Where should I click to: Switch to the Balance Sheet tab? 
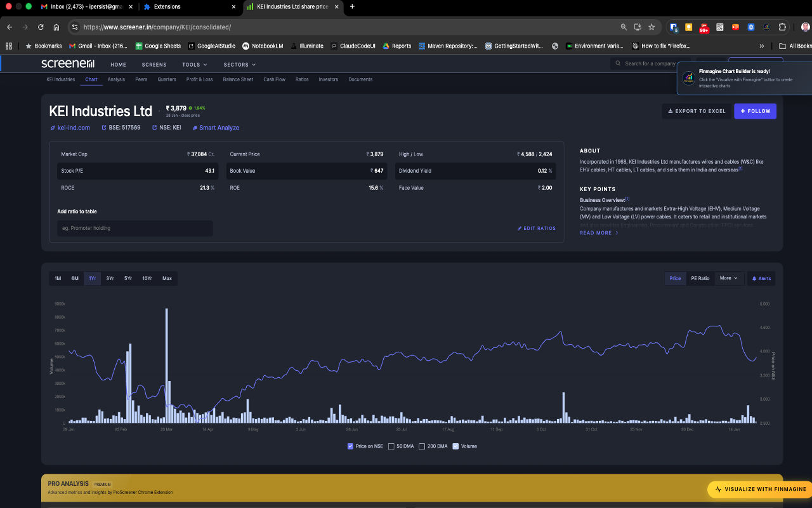(x=238, y=79)
